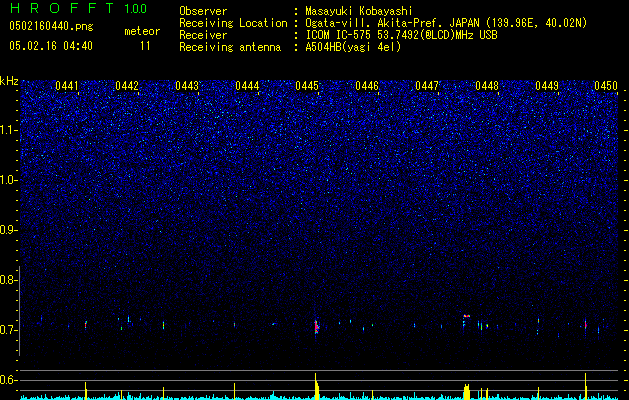Click the 0445 time marker
This screenshot has height=400, width=629.
click(x=307, y=86)
